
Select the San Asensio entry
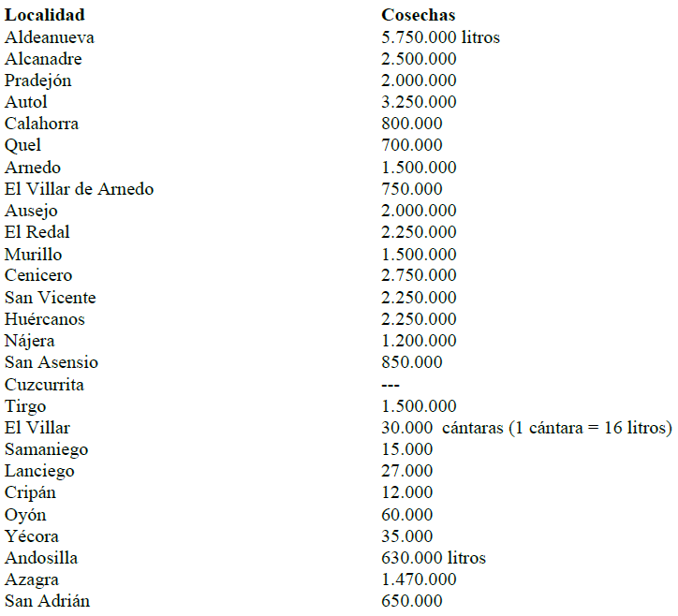pyautogui.click(x=51, y=362)
